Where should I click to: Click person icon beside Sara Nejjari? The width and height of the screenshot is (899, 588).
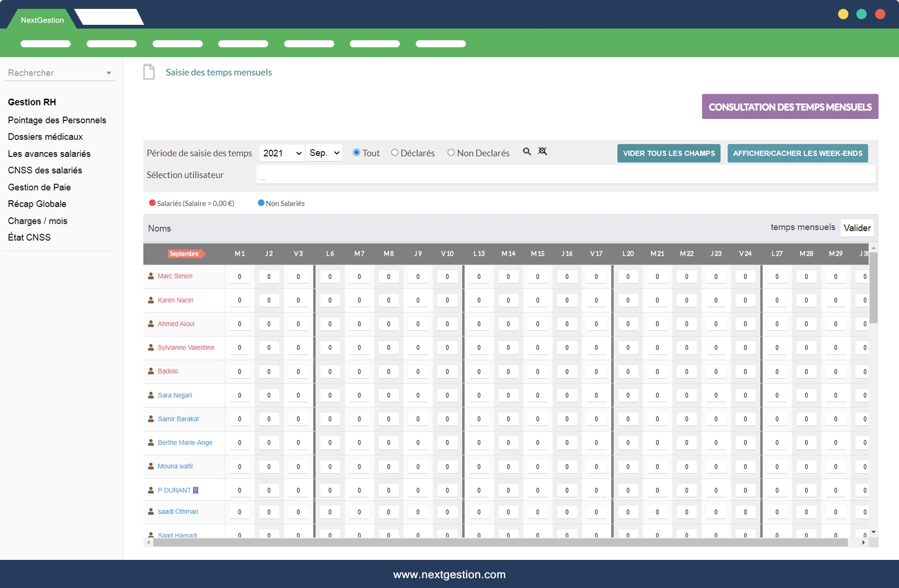coord(151,395)
